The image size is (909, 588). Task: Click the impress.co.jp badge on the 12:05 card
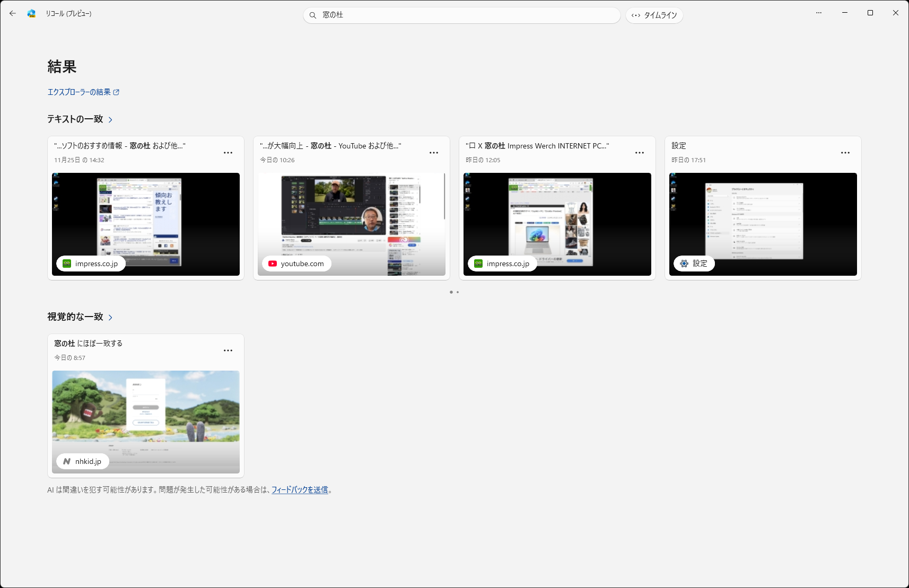[x=502, y=264]
